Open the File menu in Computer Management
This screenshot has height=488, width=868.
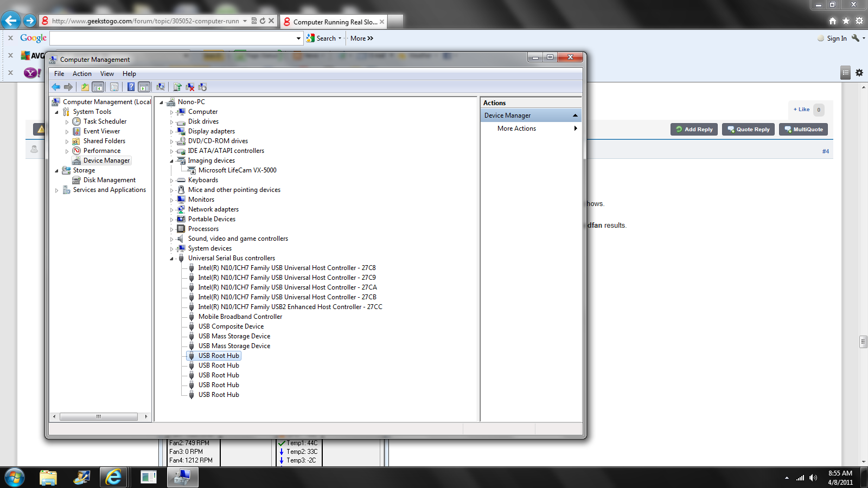[x=59, y=74]
